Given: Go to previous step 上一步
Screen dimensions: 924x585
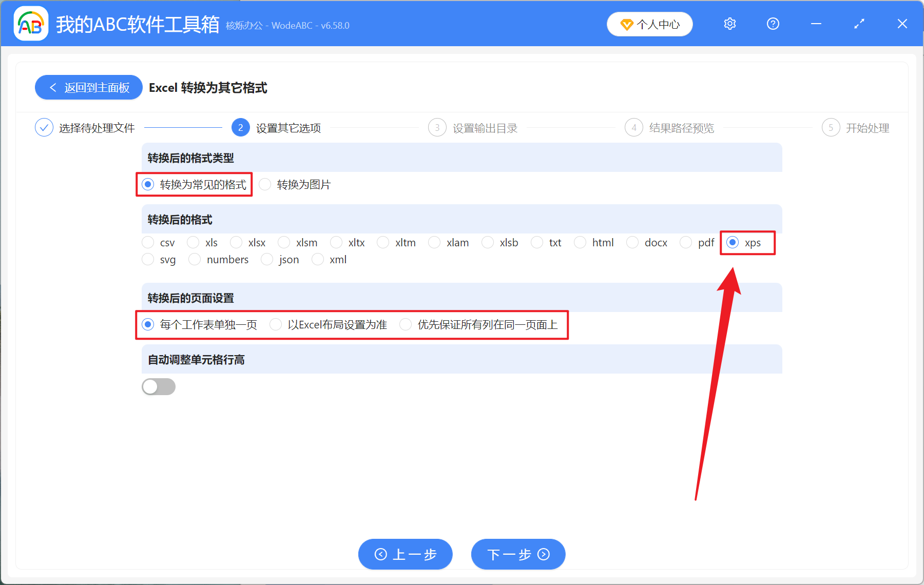Looking at the screenshot, I should pyautogui.click(x=405, y=554).
